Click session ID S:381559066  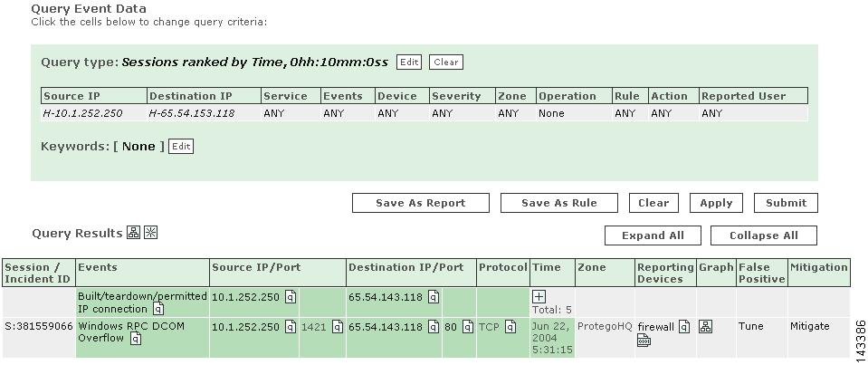tap(39, 327)
